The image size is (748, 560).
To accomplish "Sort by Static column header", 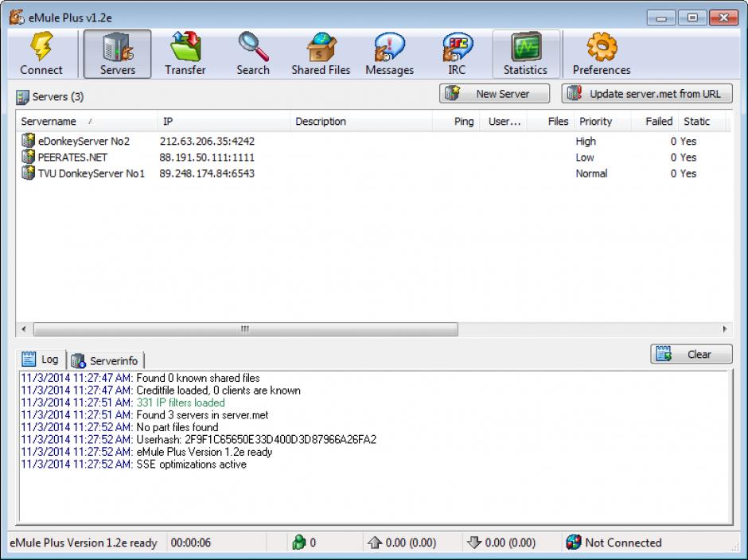I will click(x=702, y=121).
